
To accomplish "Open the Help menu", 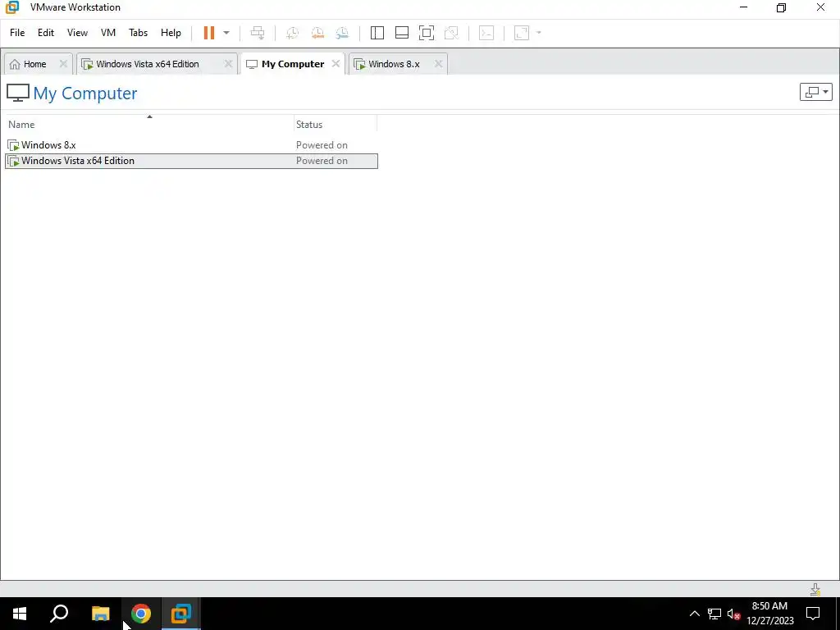I will pos(171,33).
